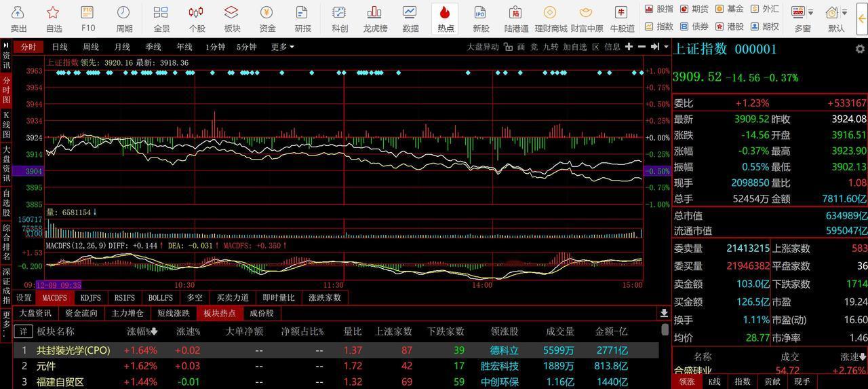Screen dimensions: 868x389
Task: Click the 新股 IPO icon
Action: 480,18
